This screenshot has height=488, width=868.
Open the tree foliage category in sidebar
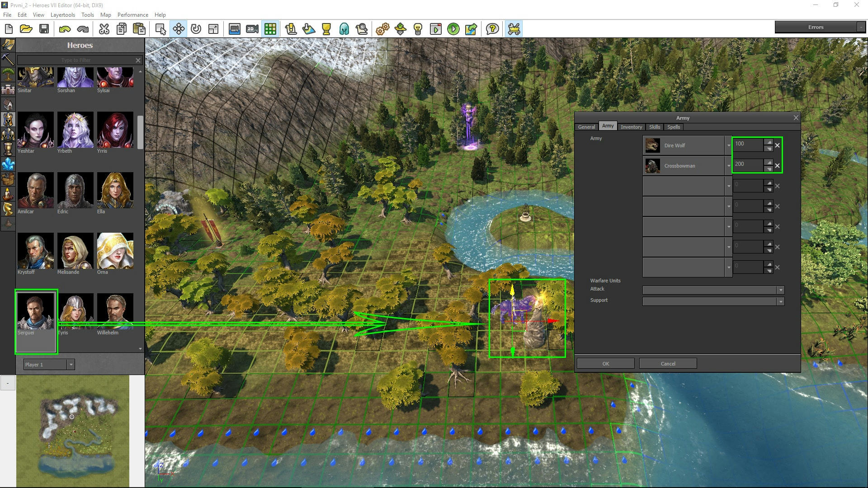coord(8,74)
